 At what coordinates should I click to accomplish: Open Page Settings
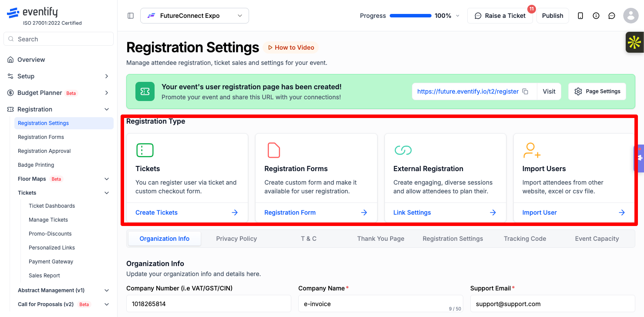pos(597,91)
